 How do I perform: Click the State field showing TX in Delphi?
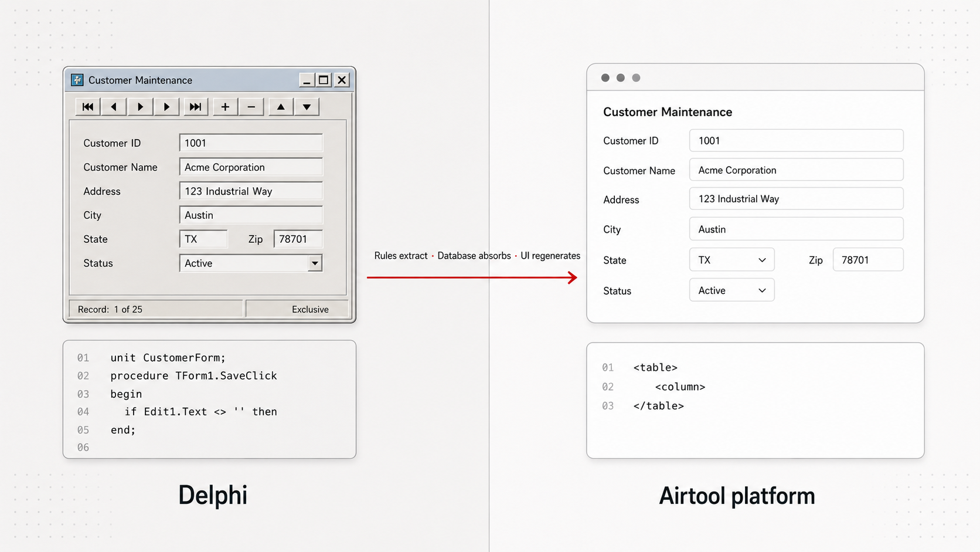click(x=203, y=239)
